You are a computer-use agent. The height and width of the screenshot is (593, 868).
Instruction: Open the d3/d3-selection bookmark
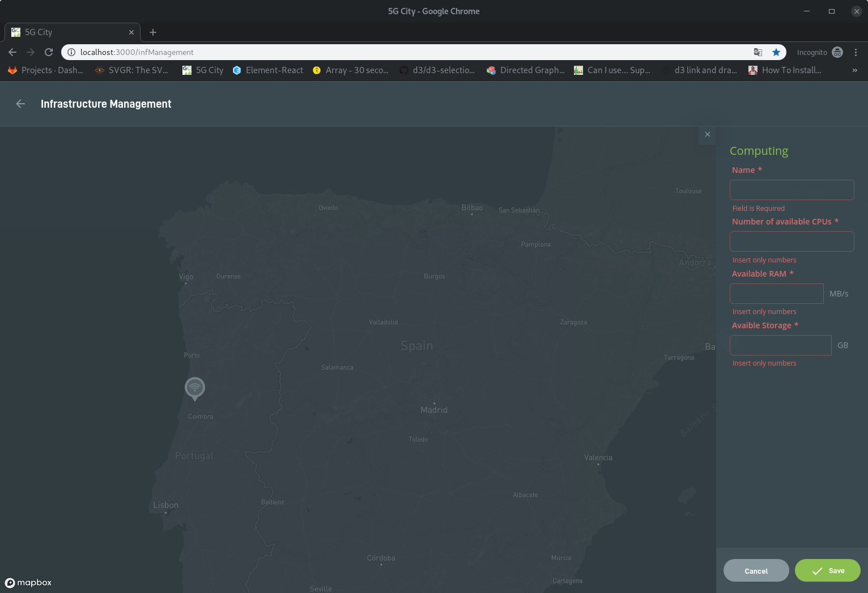(x=438, y=70)
